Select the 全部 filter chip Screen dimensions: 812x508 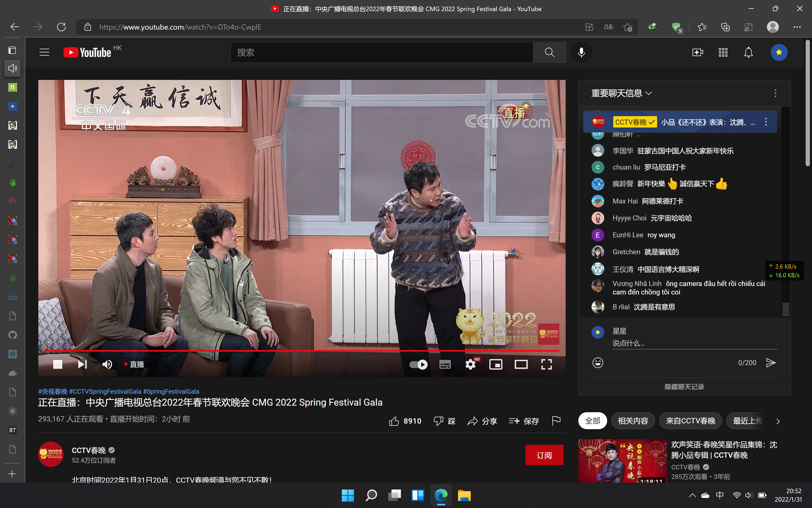593,421
